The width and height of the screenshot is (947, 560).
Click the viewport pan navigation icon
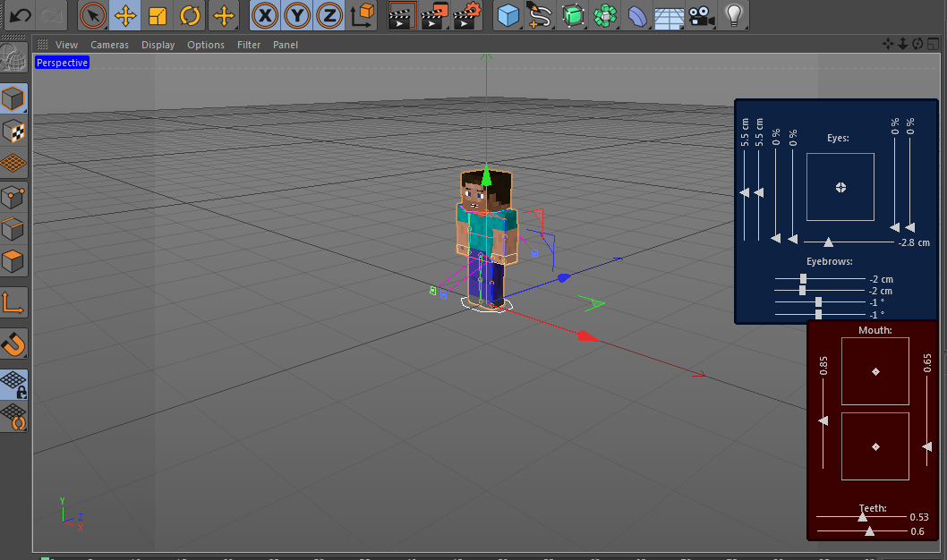tap(888, 44)
